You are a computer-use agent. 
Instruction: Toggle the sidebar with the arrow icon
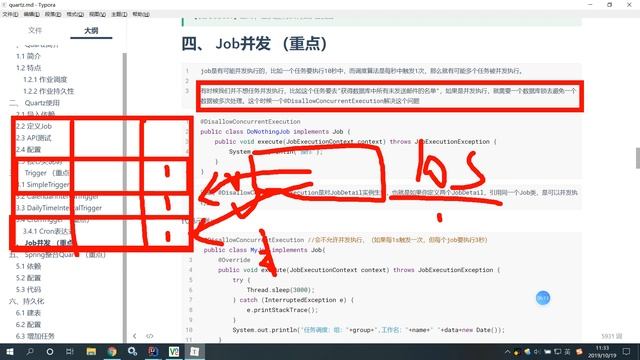point(134,336)
